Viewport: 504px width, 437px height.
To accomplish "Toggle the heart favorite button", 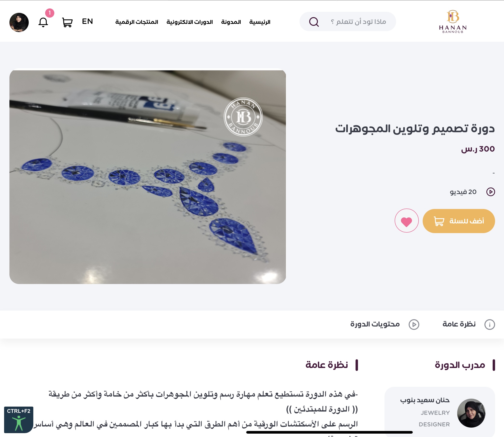I will click(x=406, y=221).
